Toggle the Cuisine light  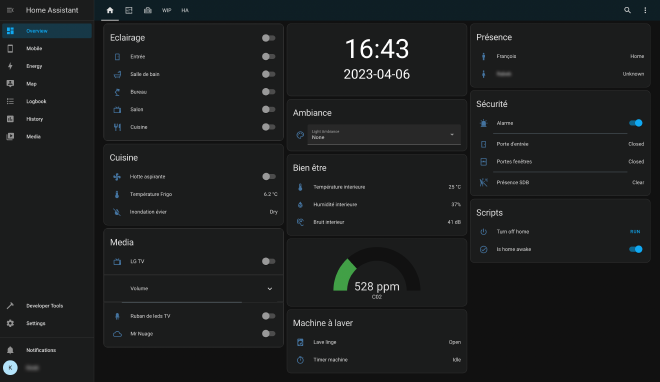[269, 127]
